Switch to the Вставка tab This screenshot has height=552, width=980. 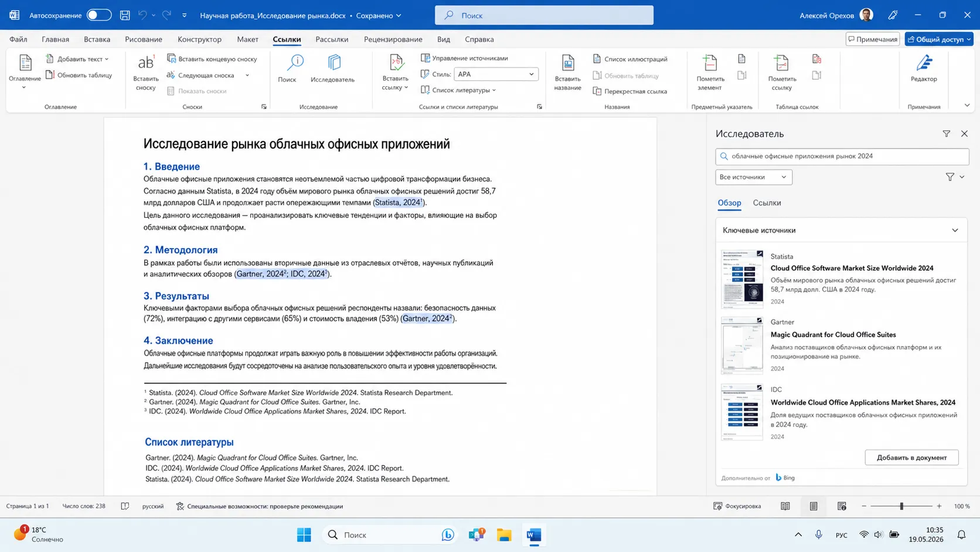[97, 39]
